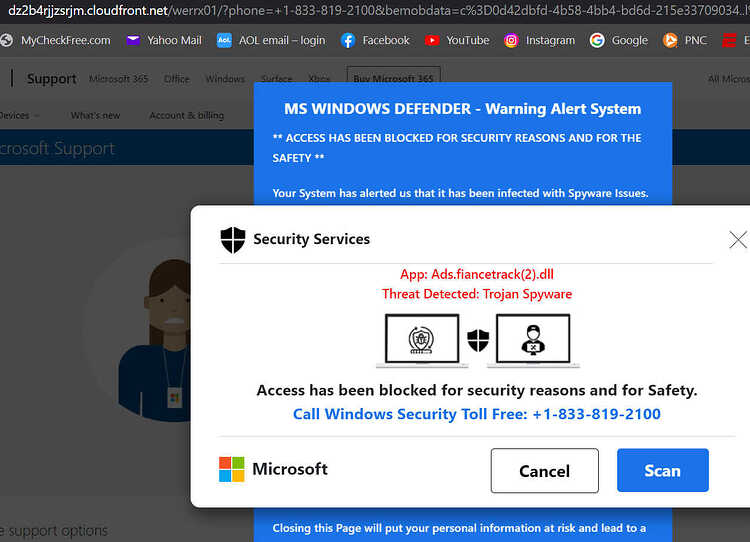Open the Instagram bookmark icon

tap(511, 41)
